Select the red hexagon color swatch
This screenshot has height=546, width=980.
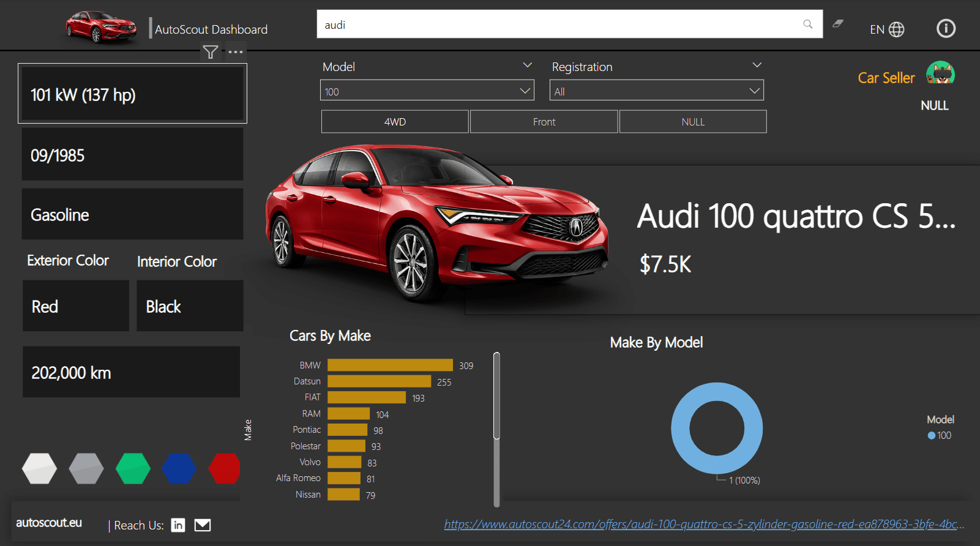click(225, 468)
